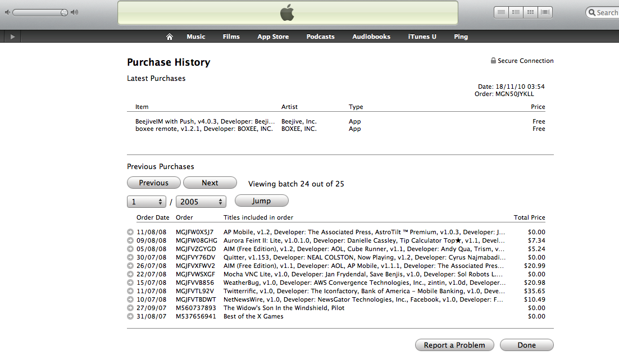Click the Order Date column header
Viewport: 619px width, 364px height.
click(x=153, y=217)
